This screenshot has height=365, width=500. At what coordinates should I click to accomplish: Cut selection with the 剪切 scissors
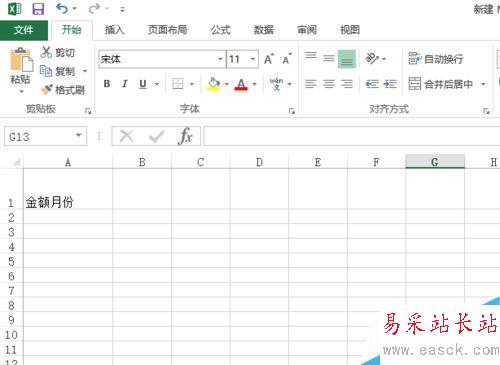click(x=58, y=52)
